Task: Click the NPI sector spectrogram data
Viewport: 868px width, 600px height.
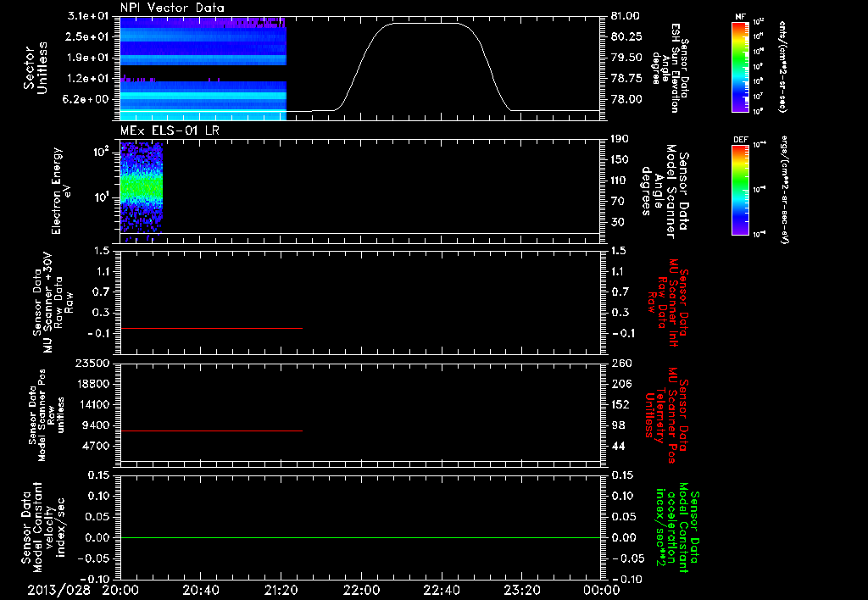Action: pyautogui.click(x=203, y=68)
